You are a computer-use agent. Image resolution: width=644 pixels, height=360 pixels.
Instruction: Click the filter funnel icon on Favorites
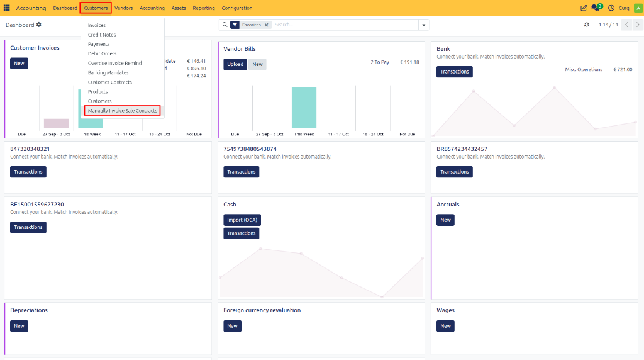pos(235,25)
